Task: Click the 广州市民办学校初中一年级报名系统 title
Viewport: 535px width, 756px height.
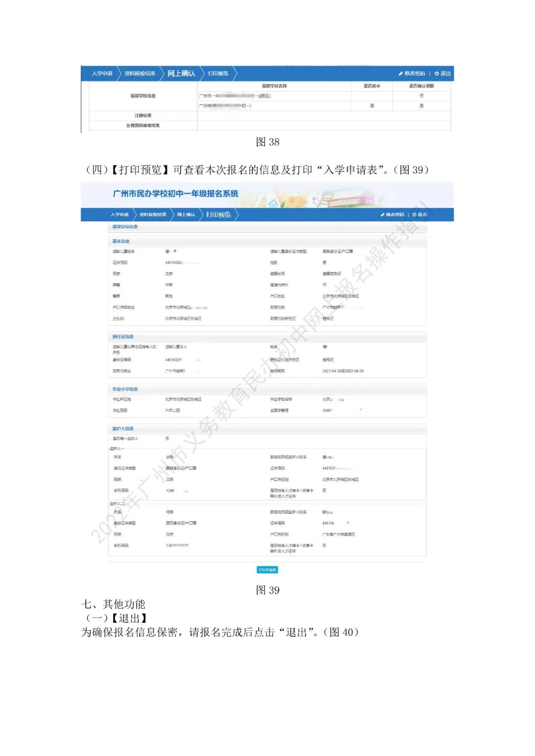Action: tap(175, 194)
